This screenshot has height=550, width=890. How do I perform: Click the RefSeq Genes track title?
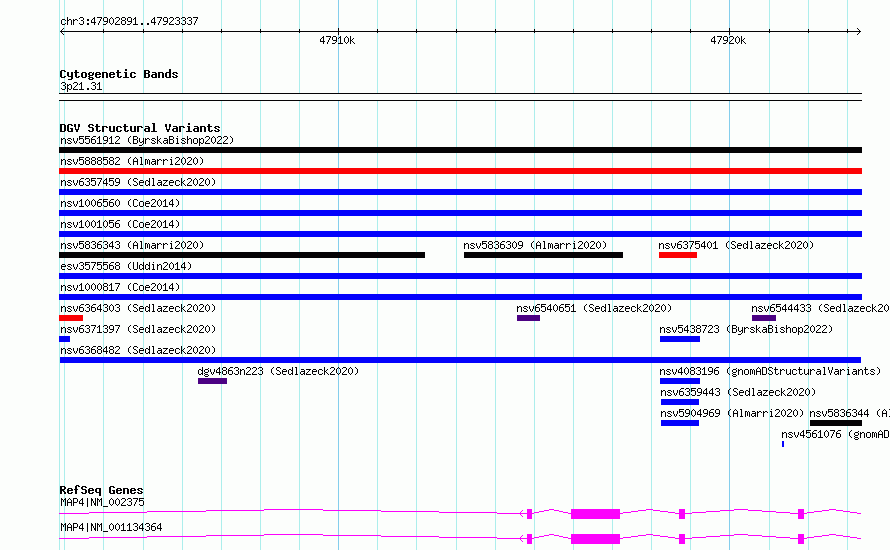click(101, 490)
